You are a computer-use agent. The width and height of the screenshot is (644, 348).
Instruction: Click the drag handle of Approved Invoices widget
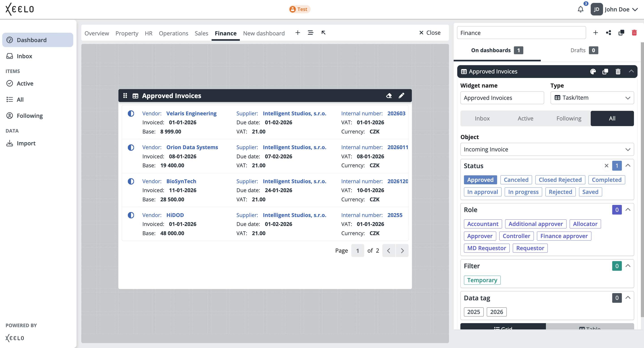pyautogui.click(x=125, y=96)
